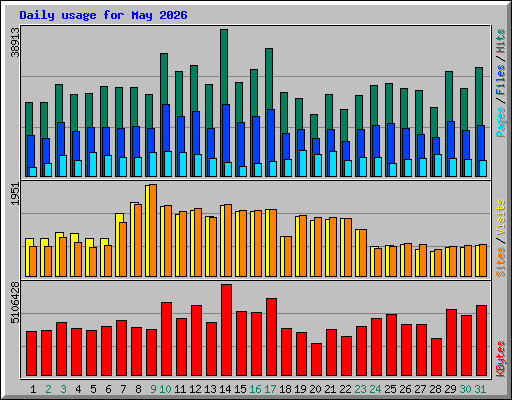Click the tallest green Hits bar for day 14
Image resolution: width=512 pixels, height=400 pixels.
[x=224, y=67]
